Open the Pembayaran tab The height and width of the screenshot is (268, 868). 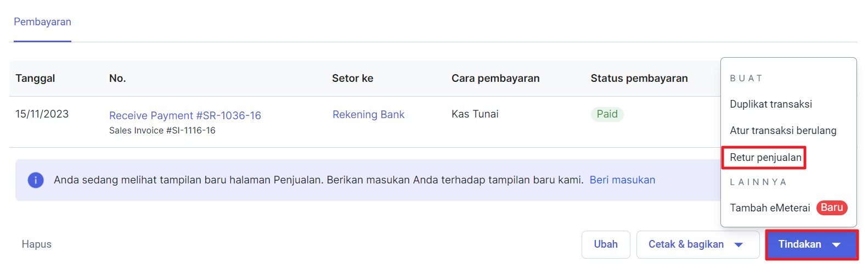[42, 22]
